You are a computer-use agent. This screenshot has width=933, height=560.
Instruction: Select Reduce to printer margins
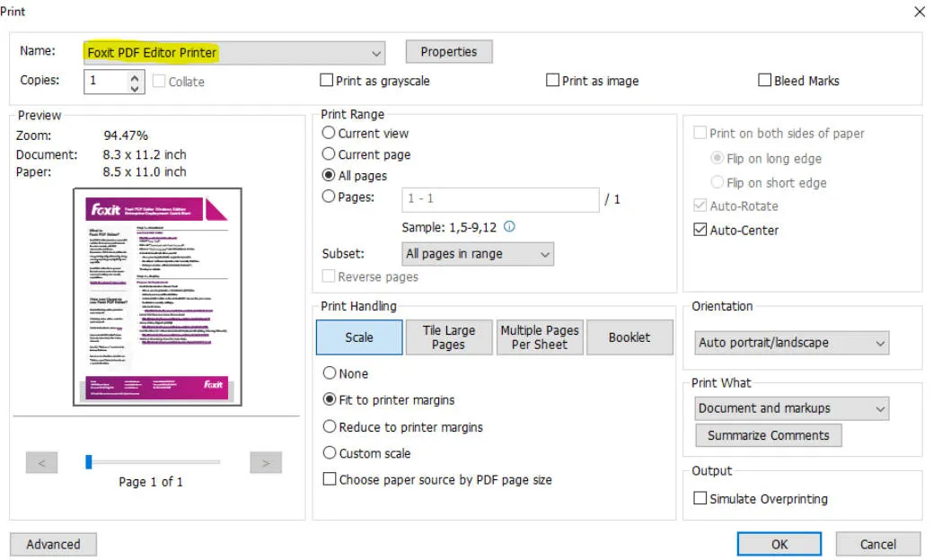(x=329, y=426)
